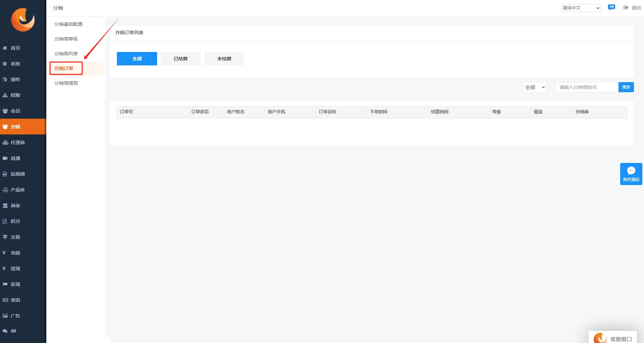The image size is (644, 343).
Task: Click the 分销 page title at the top
Action: 58,8
